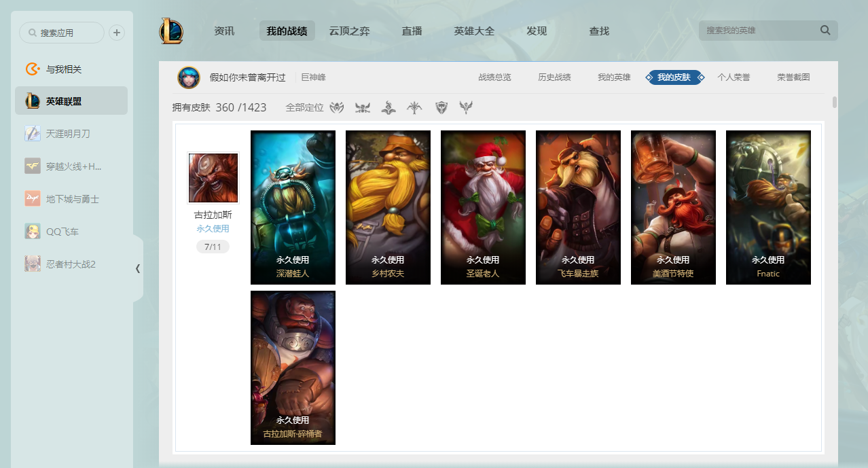The width and height of the screenshot is (868, 468).
Task: Open the 云顶之弈 tab
Action: pos(349,31)
